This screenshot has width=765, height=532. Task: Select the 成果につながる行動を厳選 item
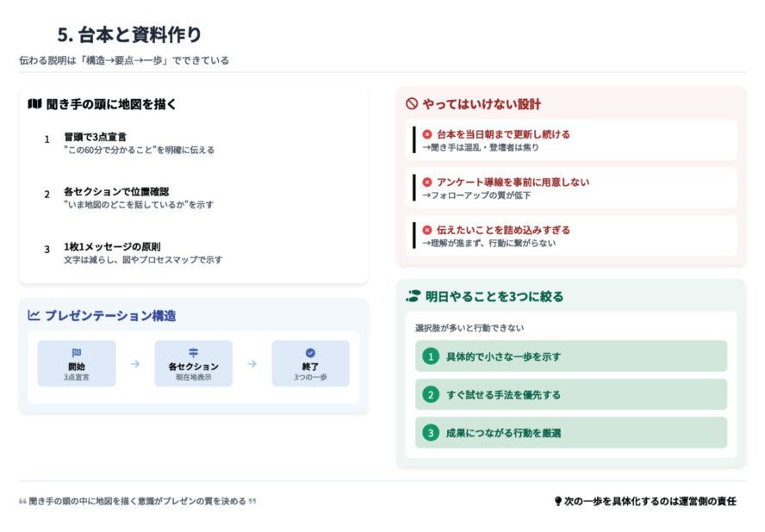click(570, 433)
